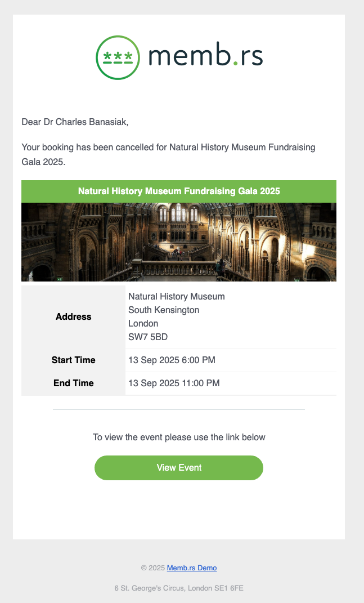The height and width of the screenshot is (603, 364).
Task: Click the Natural History Museum venue name line
Action: point(177,297)
